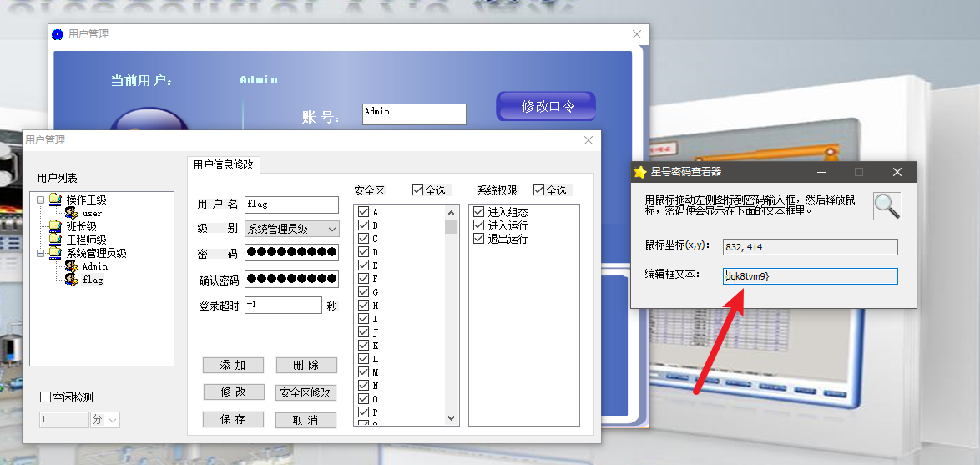Screen dimensions: 980x465
Task: Click the 保存 button
Action: pos(233,419)
